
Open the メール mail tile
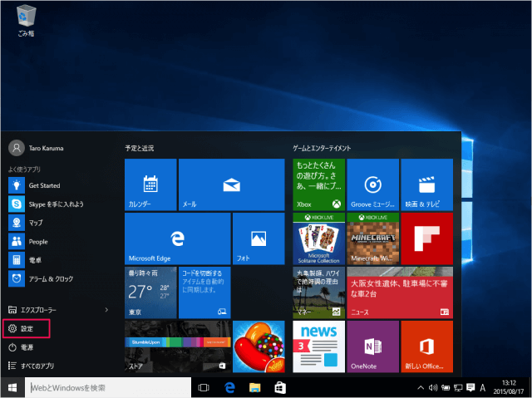(231, 184)
